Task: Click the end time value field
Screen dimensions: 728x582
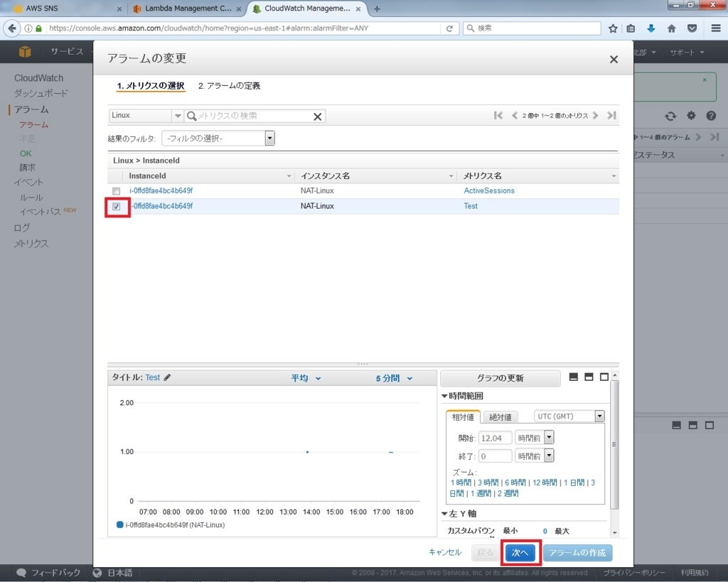Action: click(x=495, y=456)
